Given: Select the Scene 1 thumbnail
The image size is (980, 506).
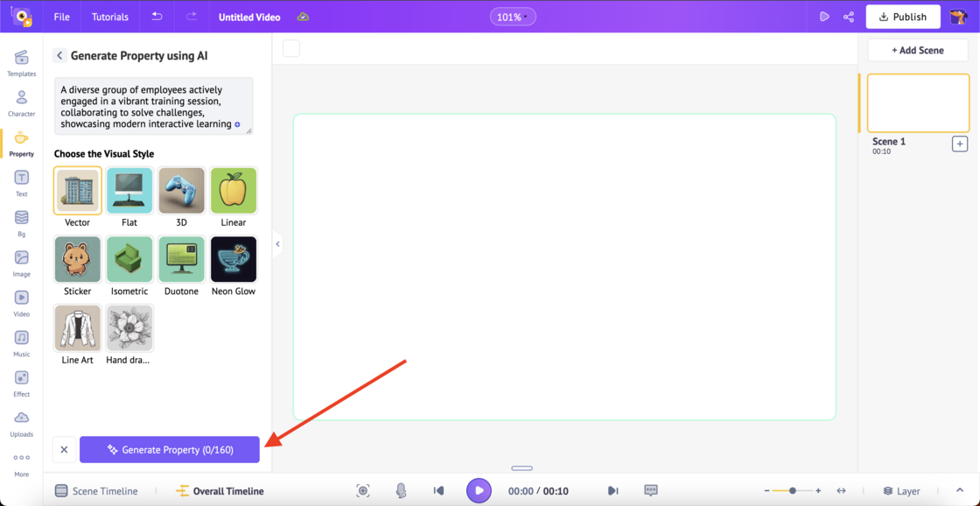Looking at the screenshot, I should pyautogui.click(x=918, y=102).
